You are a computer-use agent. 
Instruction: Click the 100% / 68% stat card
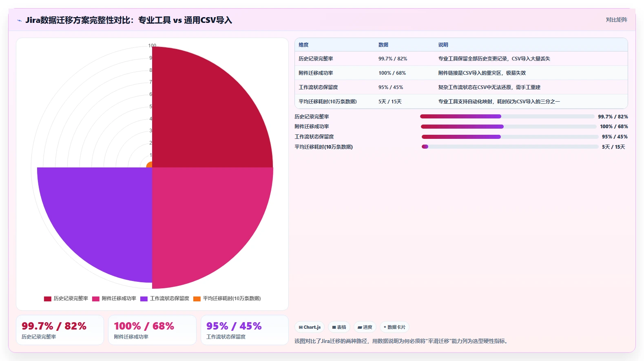(x=152, y=330)
